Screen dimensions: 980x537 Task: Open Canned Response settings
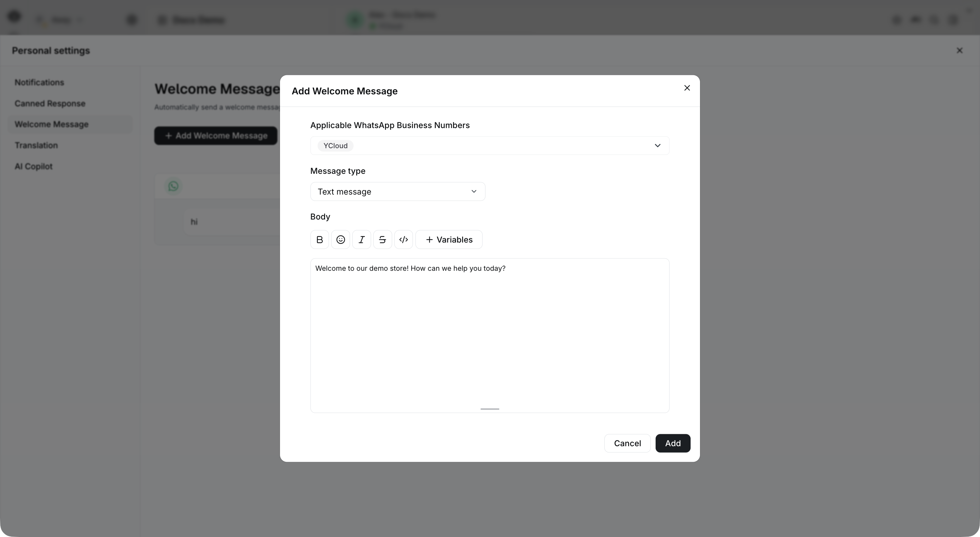pyautogui.click(x=50, y=103)
